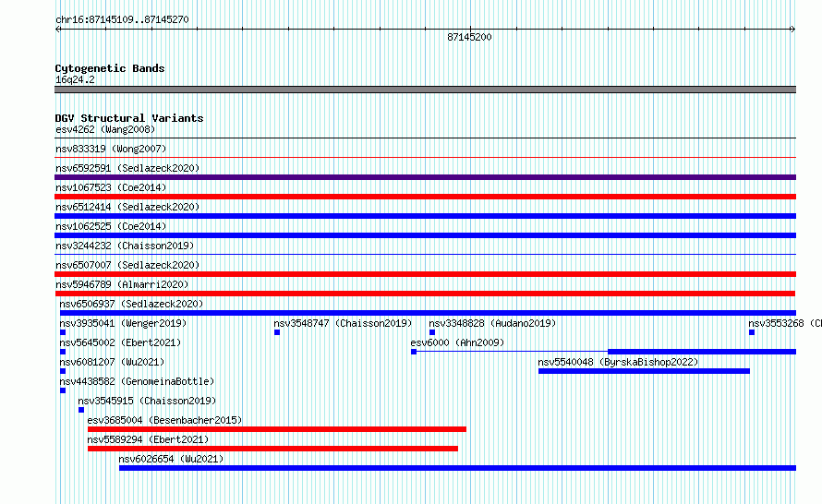
Task: Select blue bar of nsv5540048
Action: click(645, 371)
